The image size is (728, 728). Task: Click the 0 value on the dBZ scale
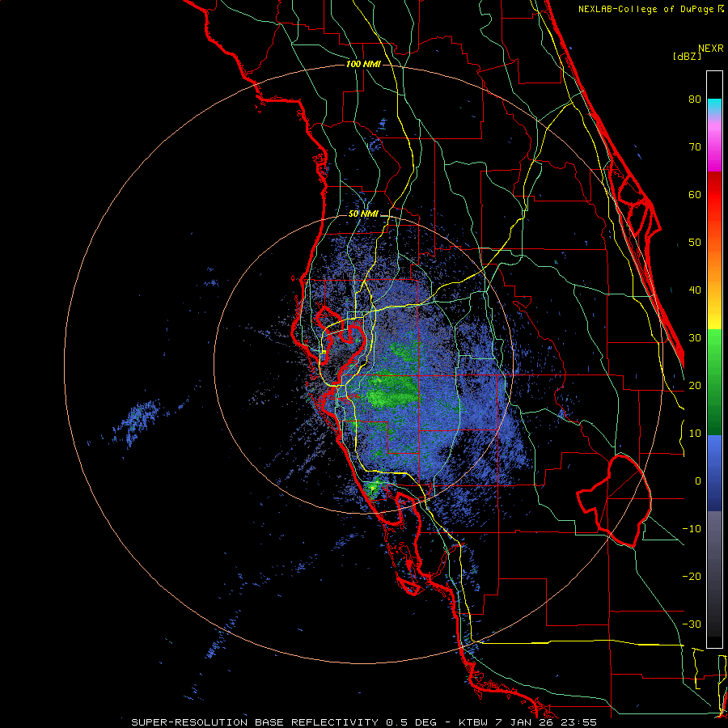[x=698, y=481]
